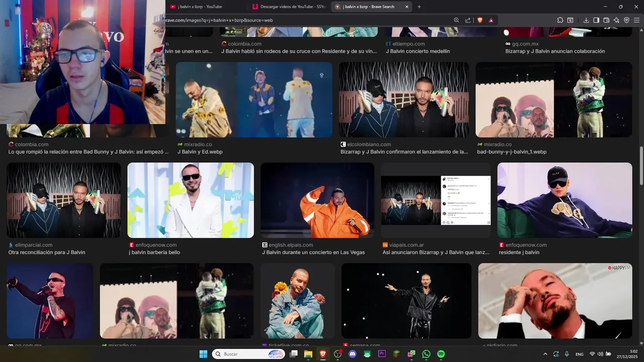Viewport: 644px width, 362px height.
Task: Open the elimparcial.com reconciliación image
Action: click(63, 200)
